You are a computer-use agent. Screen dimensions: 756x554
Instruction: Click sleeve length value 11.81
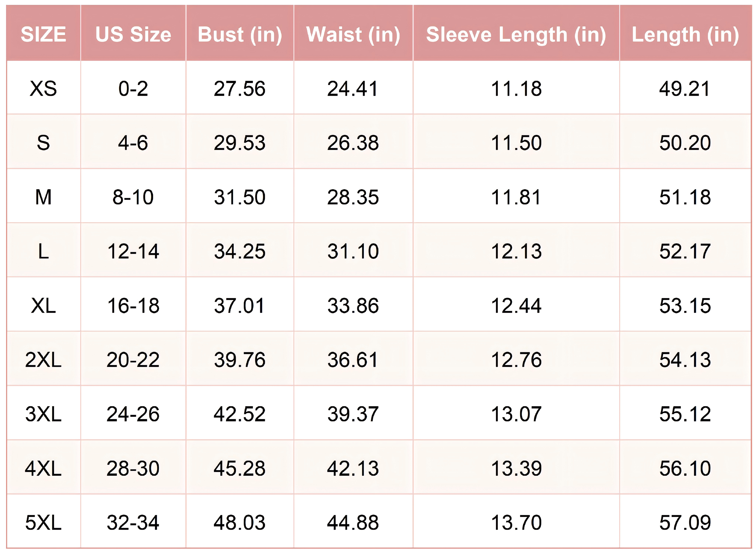click(516, 197)
